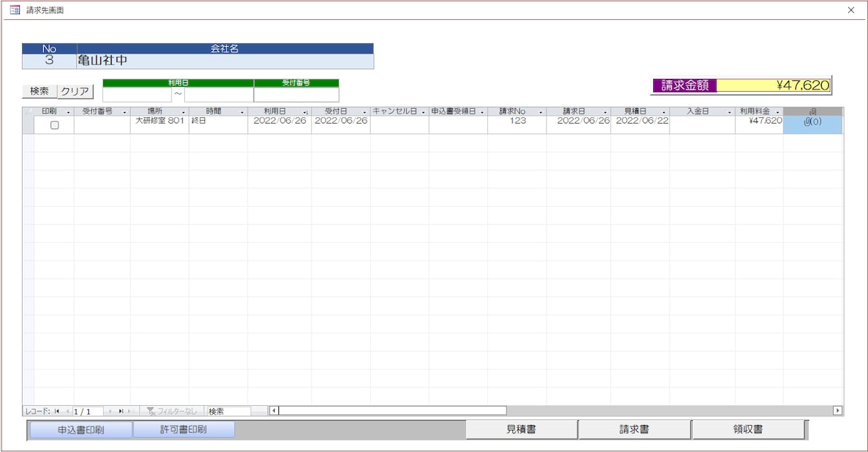Open the 入金日 column filter dropdown
868x452 pixels.
point(729,112)
